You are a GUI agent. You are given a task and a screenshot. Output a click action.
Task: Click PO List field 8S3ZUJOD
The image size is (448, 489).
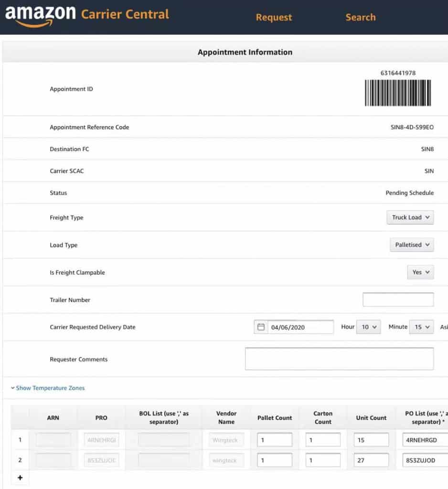pyautogui.click(x=425, y=460)
